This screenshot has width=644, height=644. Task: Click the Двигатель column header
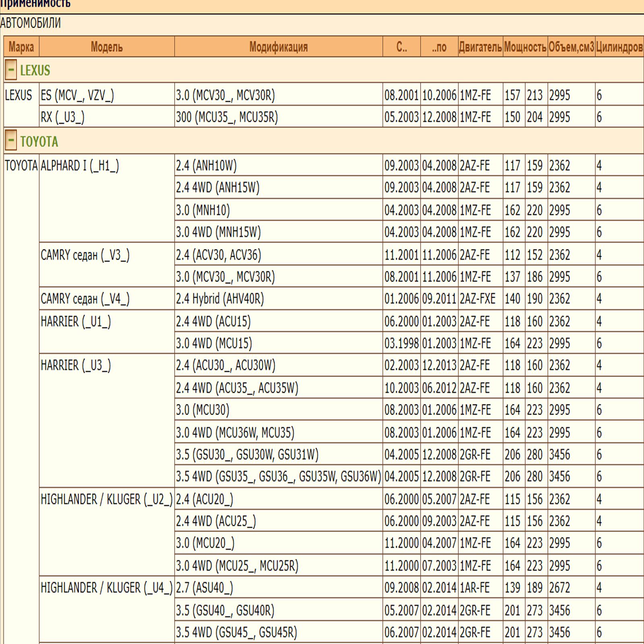pyautogui.click(x=480, y=47)
